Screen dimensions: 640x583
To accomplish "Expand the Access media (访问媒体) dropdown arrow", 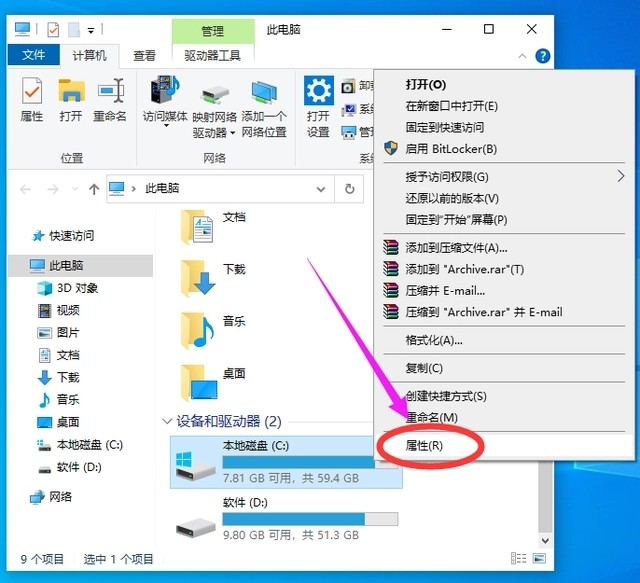I will pos(166,126).
